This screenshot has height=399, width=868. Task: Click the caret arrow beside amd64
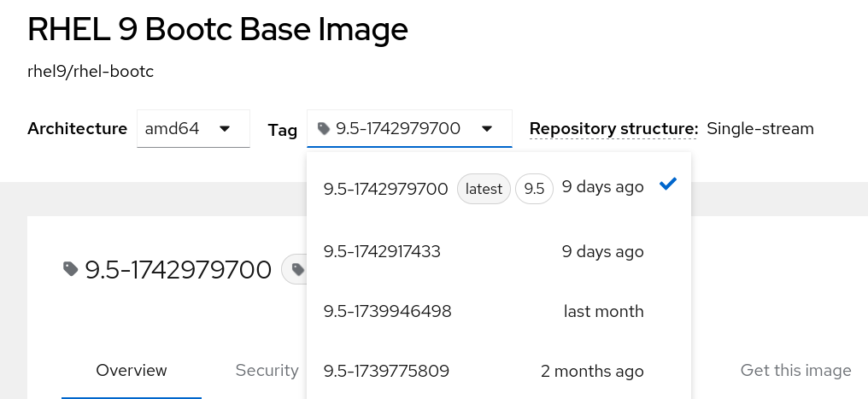(x=224, y=129)
